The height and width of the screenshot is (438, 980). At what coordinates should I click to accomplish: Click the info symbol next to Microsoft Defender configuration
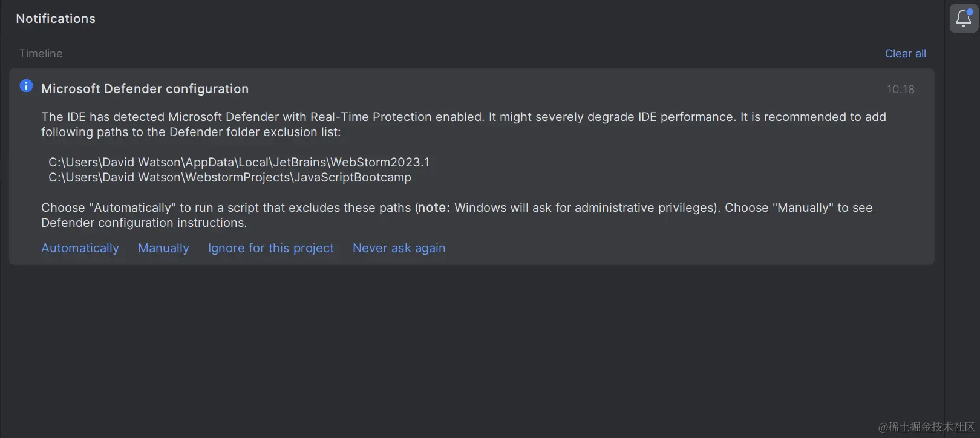pyautogui.click(x=26, y=85)
